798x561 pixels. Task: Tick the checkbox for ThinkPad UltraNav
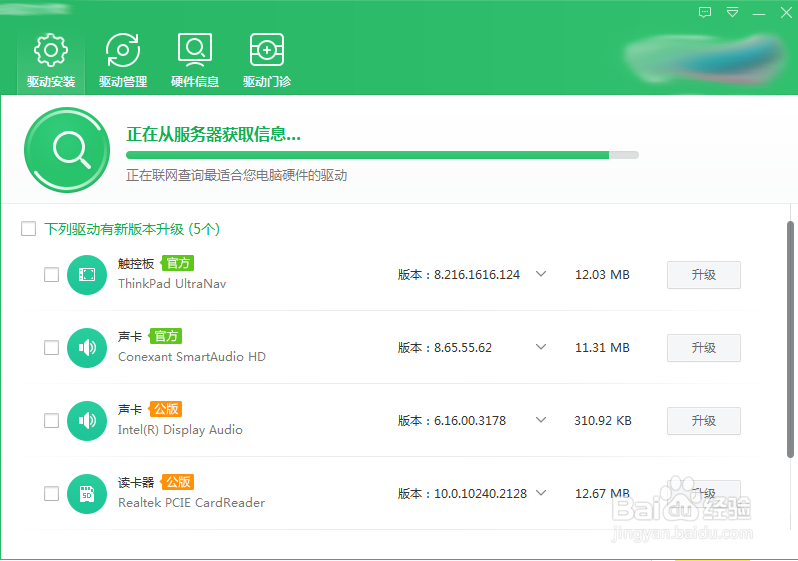pos(51,275)
